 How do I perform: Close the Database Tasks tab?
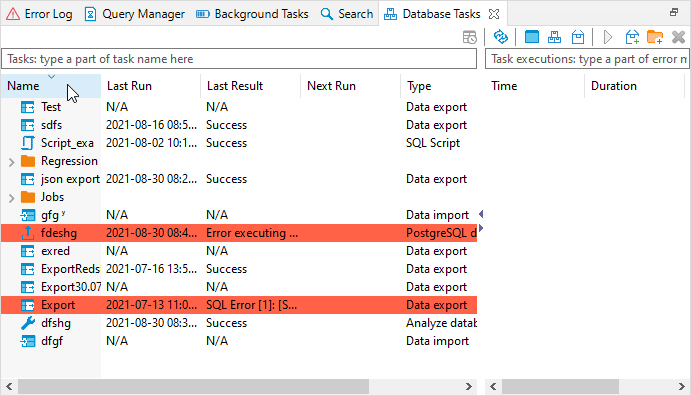(x=494, y=14)
